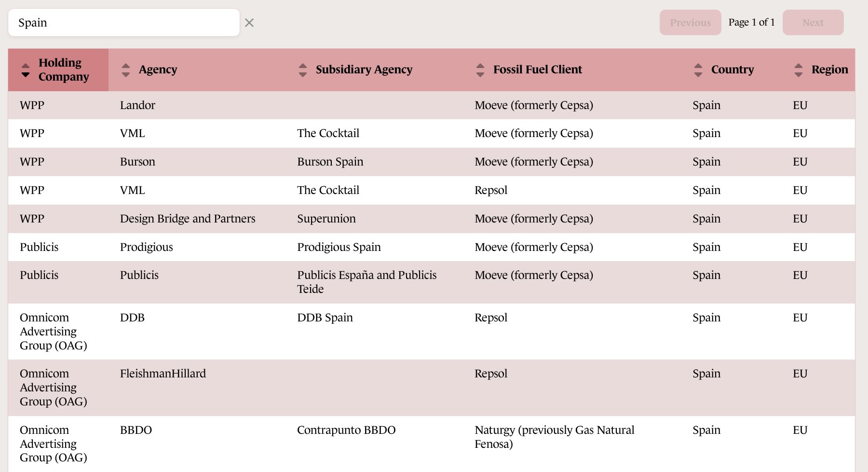Select WPP in the Landor row
Viewport: 868px width, 472px height.
(32, 105)
